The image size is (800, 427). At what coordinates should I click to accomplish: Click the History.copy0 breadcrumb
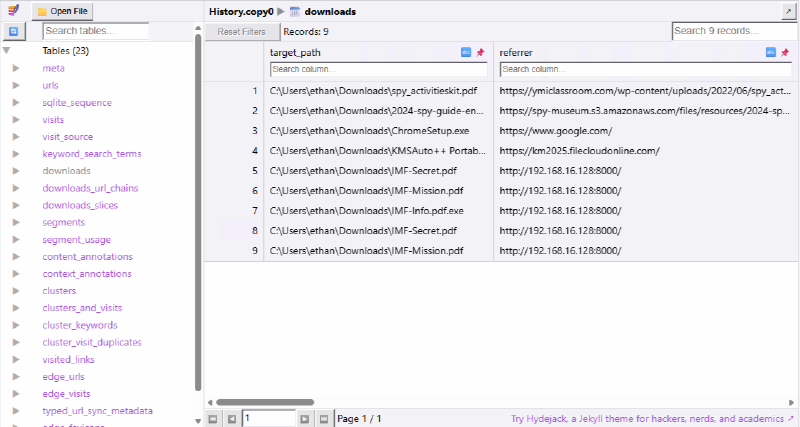click(x=241, y=11)
